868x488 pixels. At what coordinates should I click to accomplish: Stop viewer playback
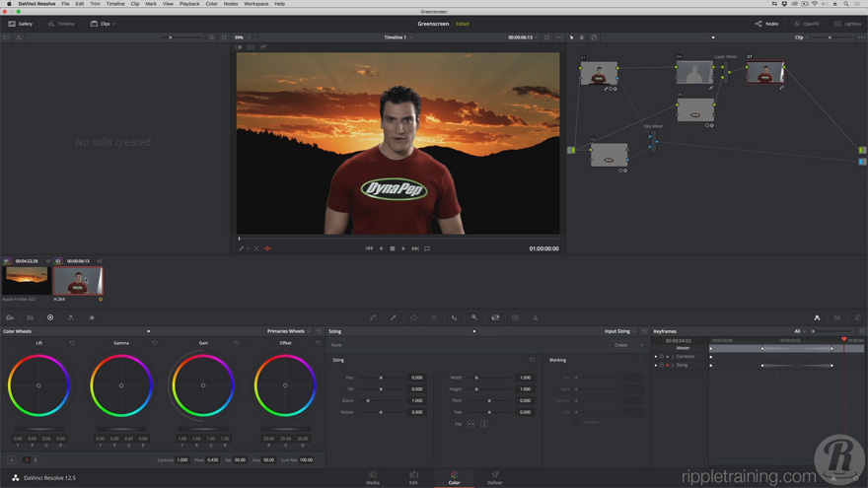pos(393,249)
